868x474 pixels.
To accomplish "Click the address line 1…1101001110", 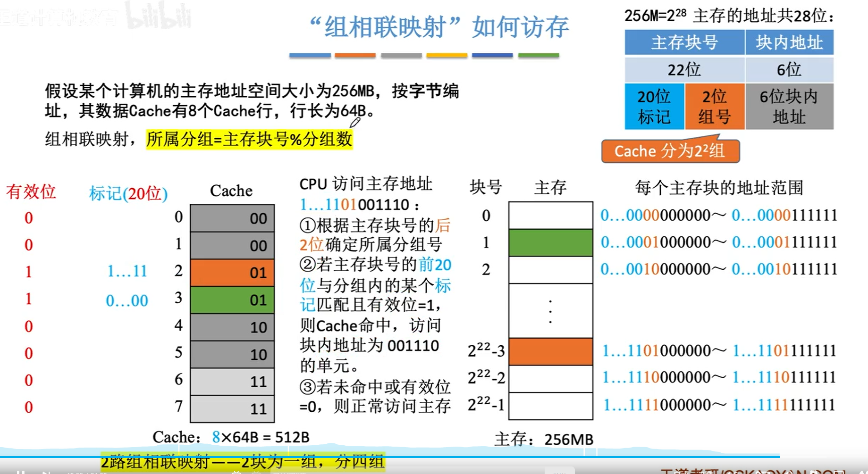I will (x=360, y=205).
